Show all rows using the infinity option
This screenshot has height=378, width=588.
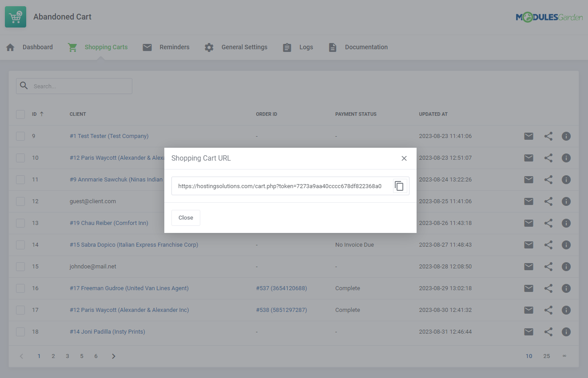[564, 356]
